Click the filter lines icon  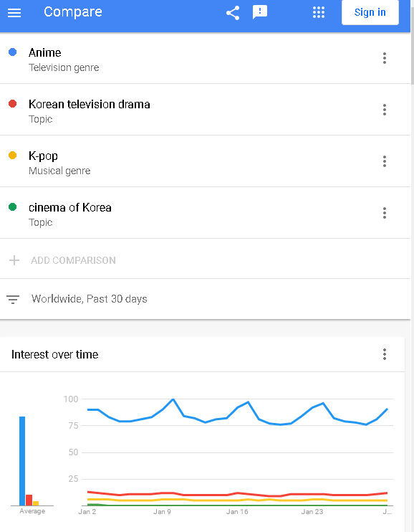pyautogui.click(x=13, y=299)
